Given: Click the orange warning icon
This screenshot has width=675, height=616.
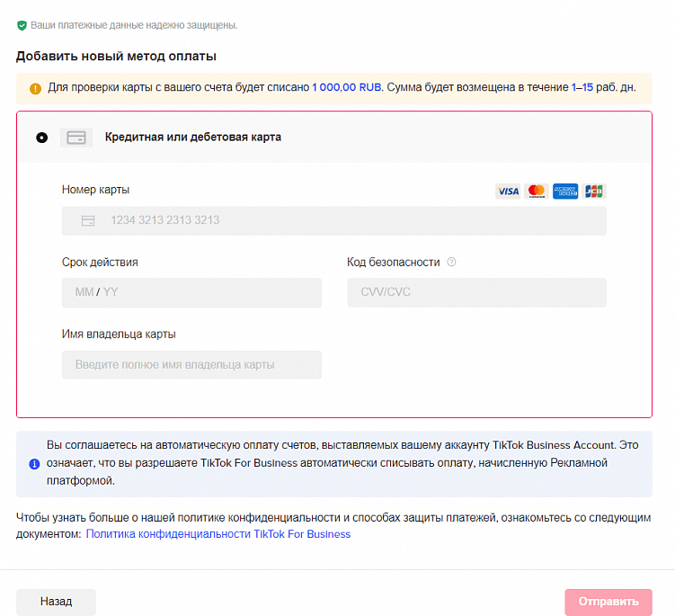Looking at the screenshot, I should pyautogui.click(x=35, y=88).
